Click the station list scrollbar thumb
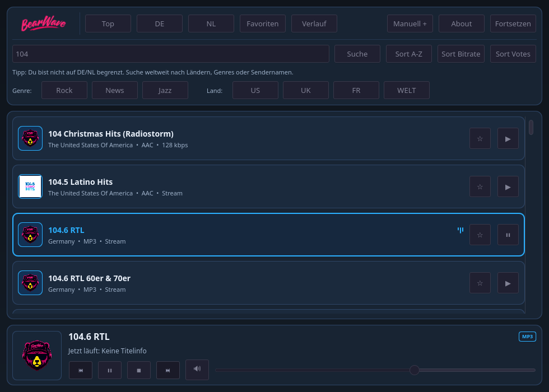The height and width of the screenshot is (392, 549). point(531,128)
